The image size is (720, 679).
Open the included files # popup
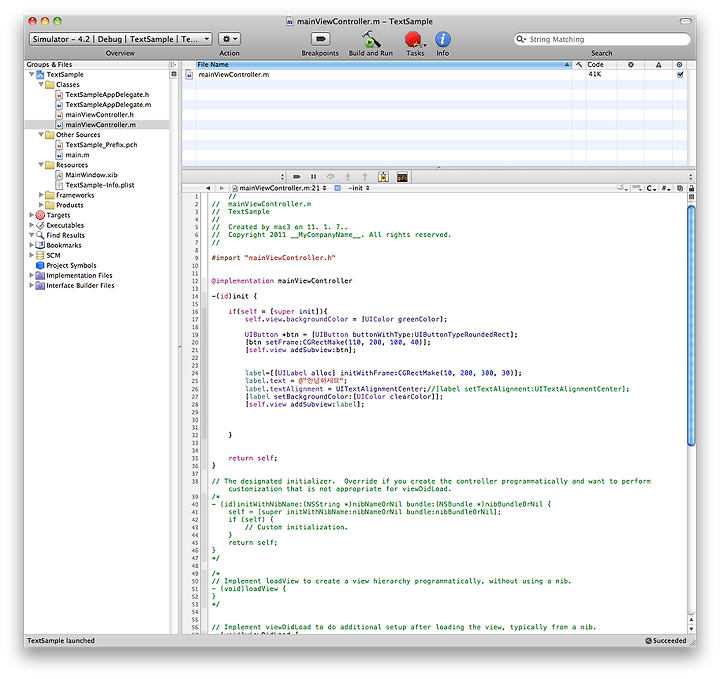click(666, 188)
